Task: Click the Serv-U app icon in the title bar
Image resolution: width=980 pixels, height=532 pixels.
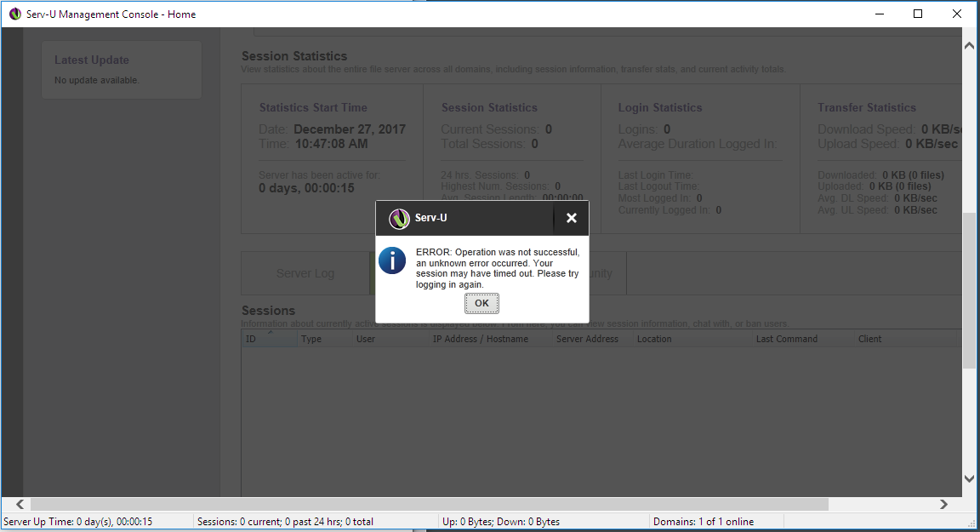Action: 15,14
